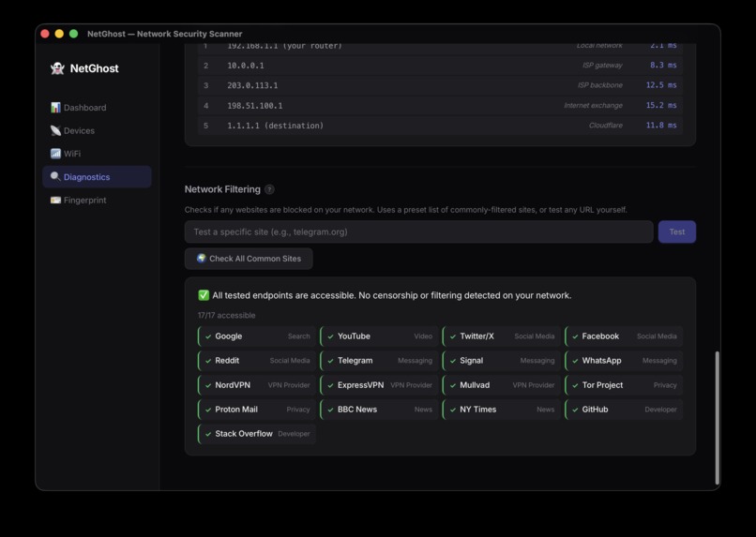The image size is (756, 537).
Task: Select the Signal result tile
Action: click(x=502, y=360)
